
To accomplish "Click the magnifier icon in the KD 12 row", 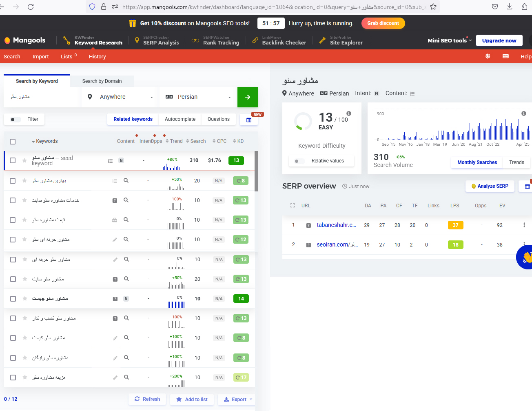I will [x=126, y=239].
